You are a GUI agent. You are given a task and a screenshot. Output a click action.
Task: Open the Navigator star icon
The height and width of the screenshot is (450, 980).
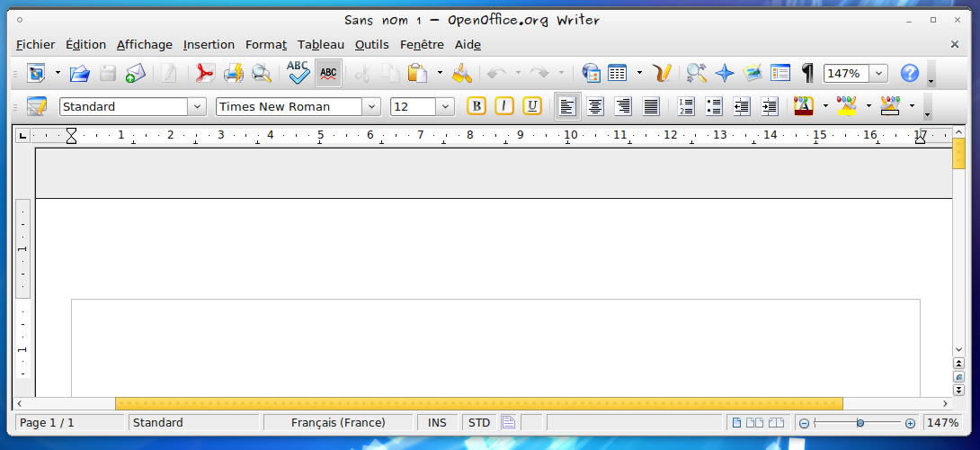tap(725, 73)
